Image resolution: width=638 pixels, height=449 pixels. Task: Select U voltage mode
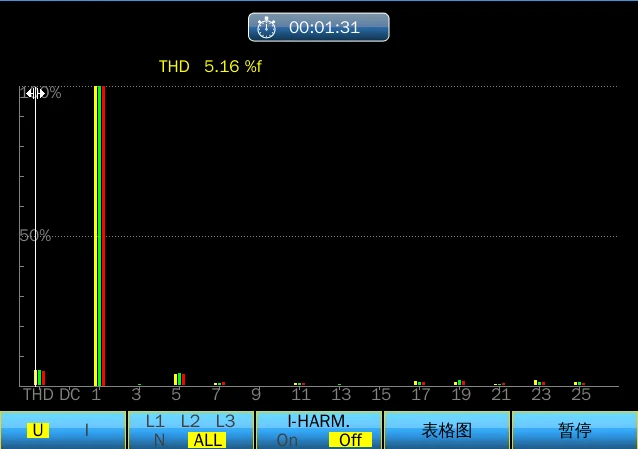[x=38, y=430]
